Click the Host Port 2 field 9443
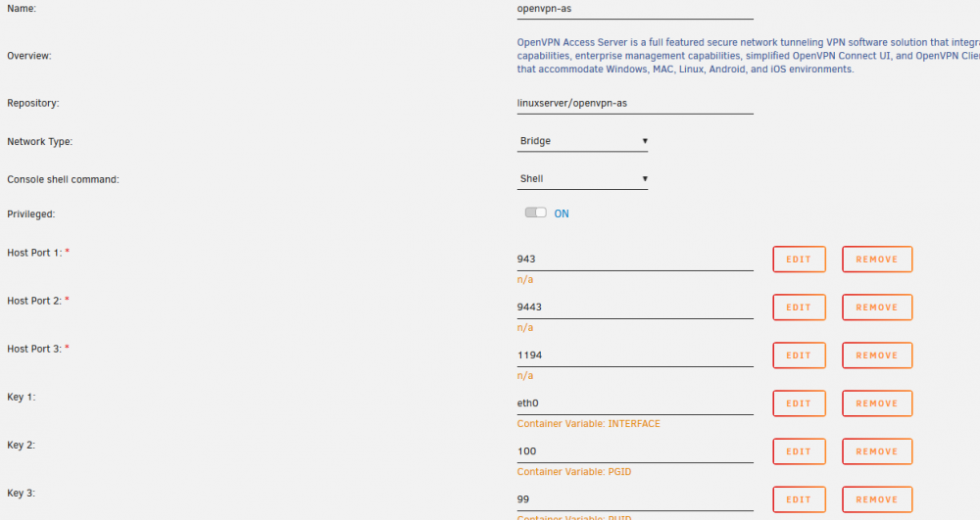Viewport: 980px width, 520px height. [x=635, y=307]
